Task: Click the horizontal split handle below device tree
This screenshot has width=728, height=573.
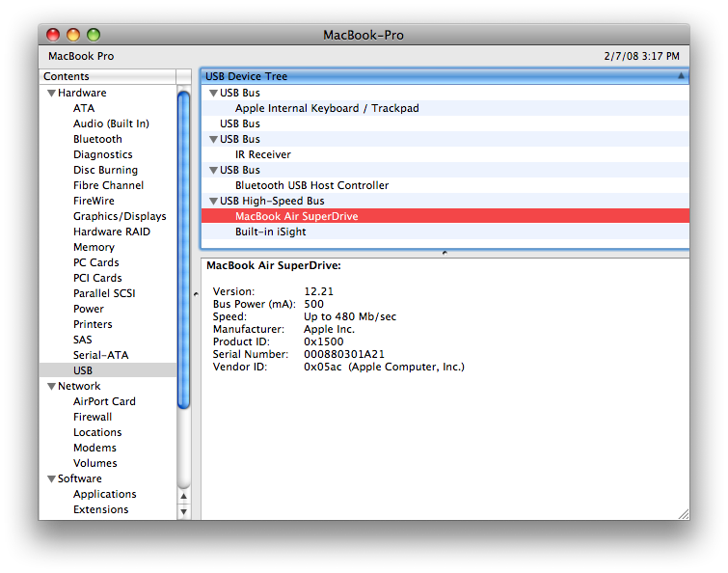Action: [x=445, y=253]
